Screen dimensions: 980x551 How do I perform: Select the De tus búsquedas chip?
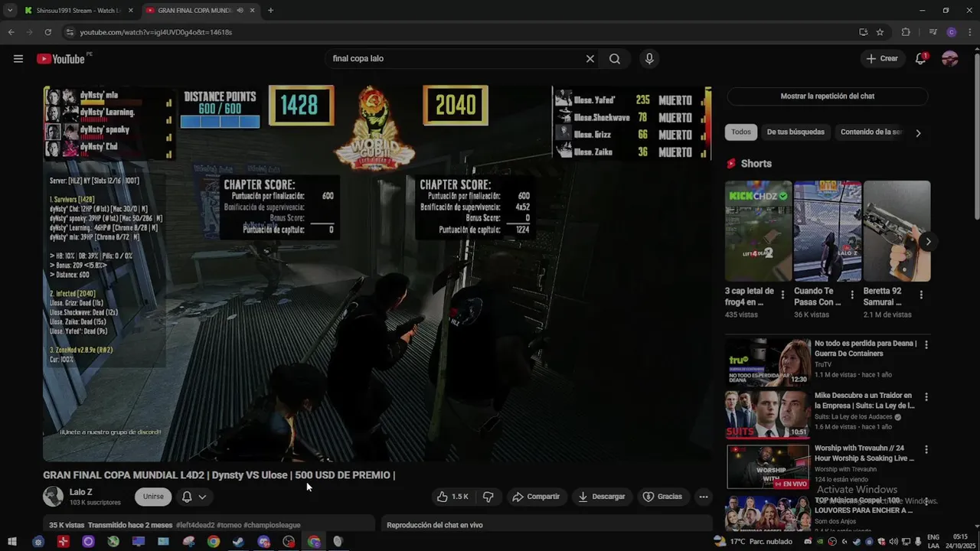(795, 132)
